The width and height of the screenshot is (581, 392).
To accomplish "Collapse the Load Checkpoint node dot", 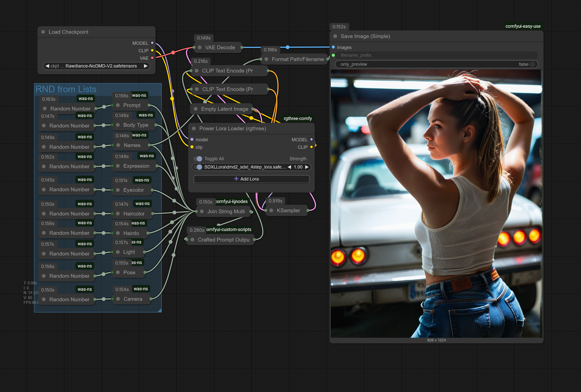I will click(43, 32).
